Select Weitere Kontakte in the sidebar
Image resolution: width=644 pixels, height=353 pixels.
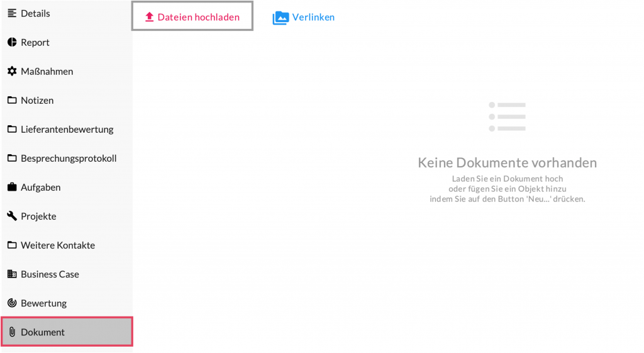coord(58,245)
